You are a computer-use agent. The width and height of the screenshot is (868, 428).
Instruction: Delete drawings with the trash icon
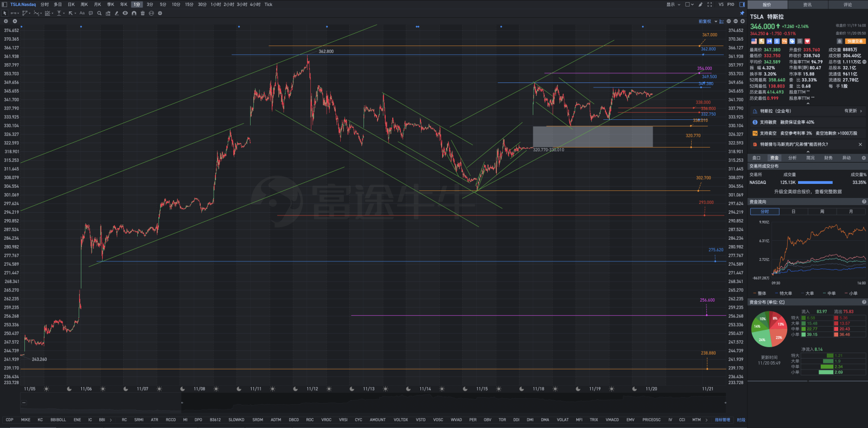point(143,13)
